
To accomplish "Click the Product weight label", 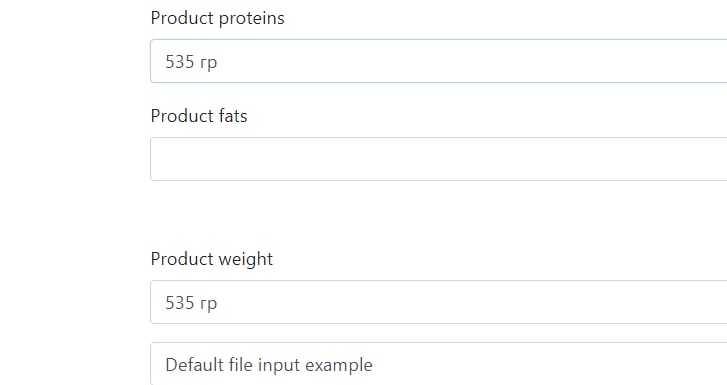I will [x=212, y=259].
